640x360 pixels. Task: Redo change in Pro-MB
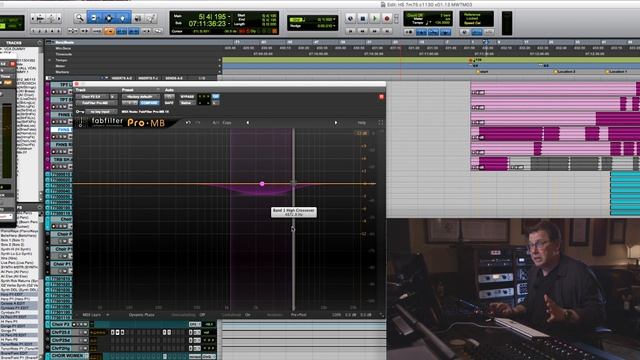[x=198, y=122]
